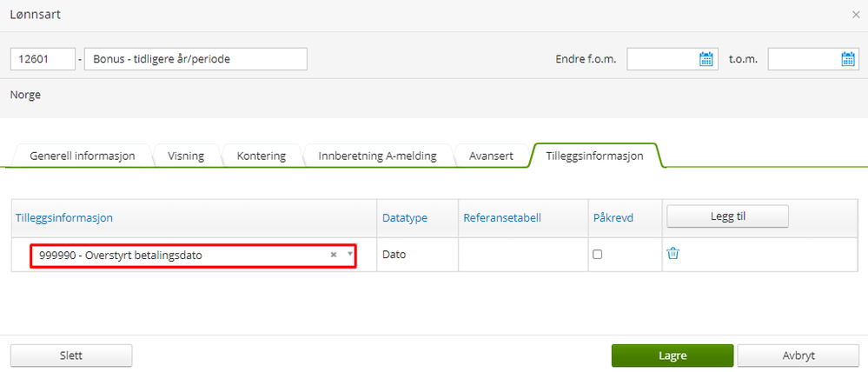The image size is (868, 372).
Task: Close the Lønnsart dialog with X
Action: click(856, 15)
